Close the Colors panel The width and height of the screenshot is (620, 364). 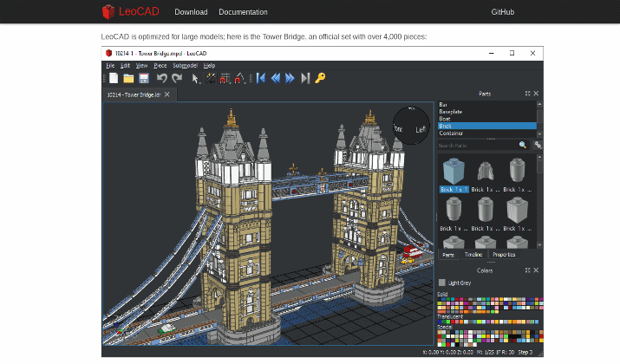pos(536,270)
